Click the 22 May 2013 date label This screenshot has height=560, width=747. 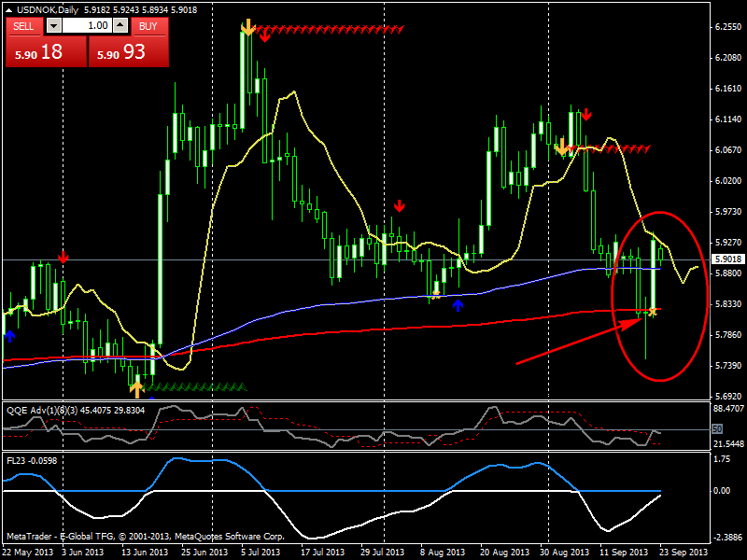tap(28, 553)
